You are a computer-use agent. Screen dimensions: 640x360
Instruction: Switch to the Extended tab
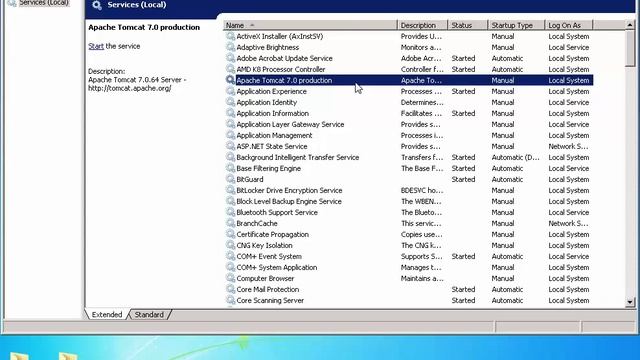(x=107, y=315)
